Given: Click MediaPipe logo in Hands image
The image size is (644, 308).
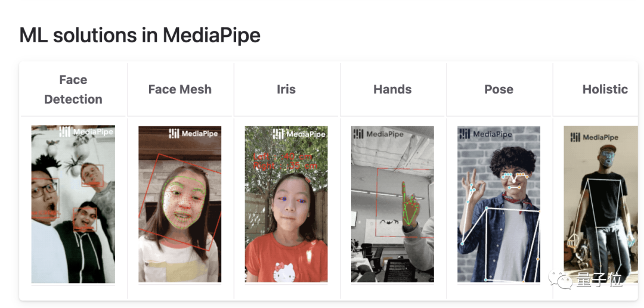Looking at the screenshot, I should coord(379,134).
